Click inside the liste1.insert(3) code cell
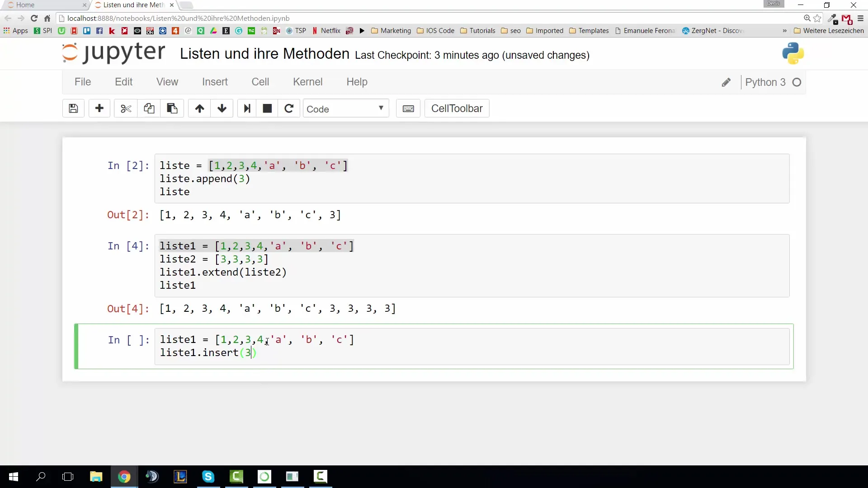This screenshot has height=488, width=868. (472, 346)
